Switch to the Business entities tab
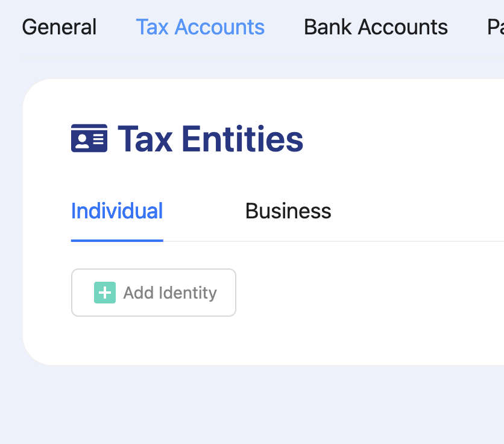This screenshot has width=504, height=444. [288, 211]
